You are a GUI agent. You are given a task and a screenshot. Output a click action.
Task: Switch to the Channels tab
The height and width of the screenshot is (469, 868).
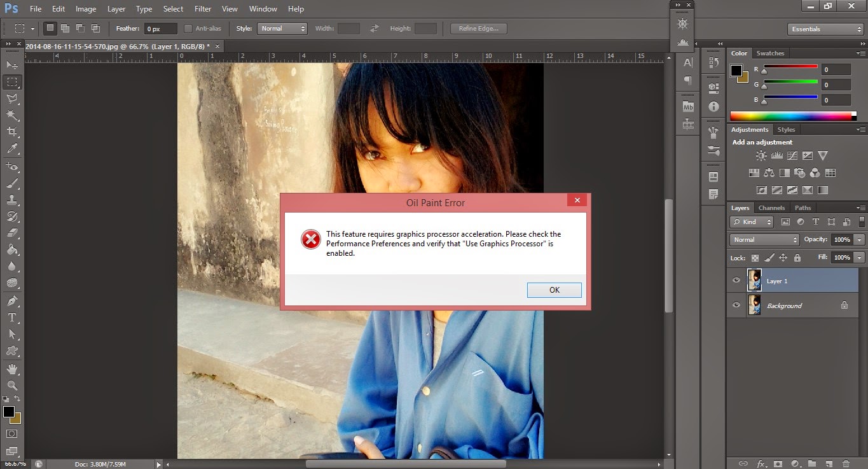[771, 207]
